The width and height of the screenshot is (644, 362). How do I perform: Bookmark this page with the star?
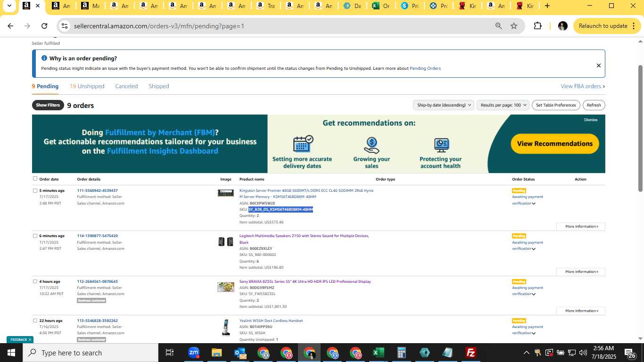tap(514, 26)
